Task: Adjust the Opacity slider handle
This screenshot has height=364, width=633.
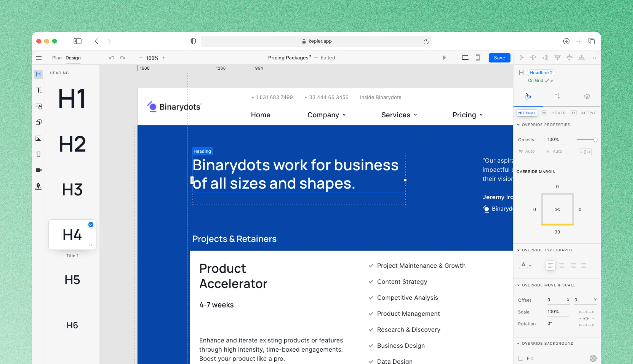Action: pos(595,140)
